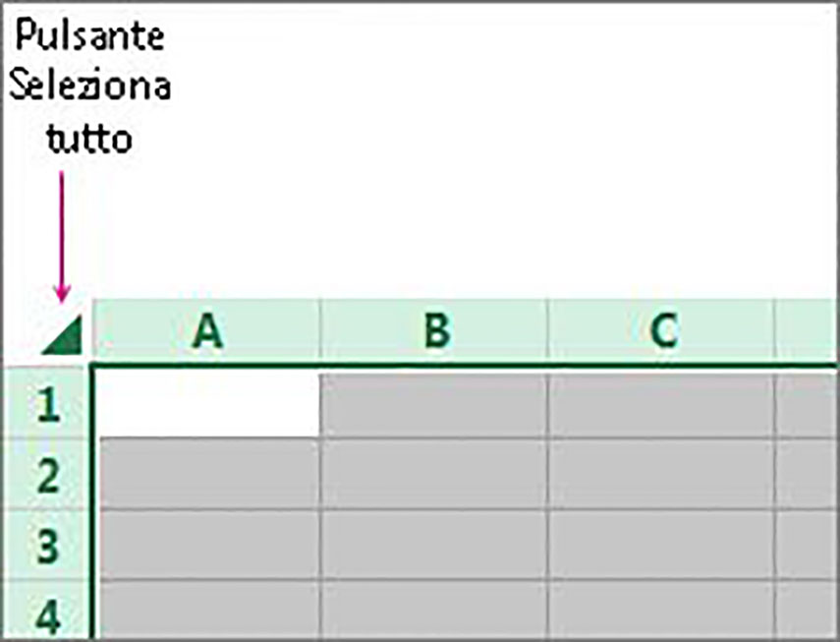The width and height of the screenshot is (840, 642).
Task: Select column A header
Action: pos(207,332)
